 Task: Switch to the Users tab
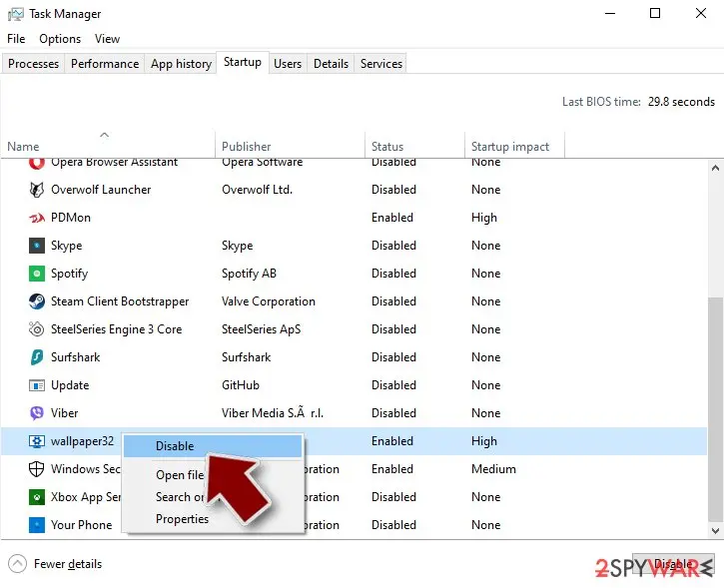click(288, 64)
